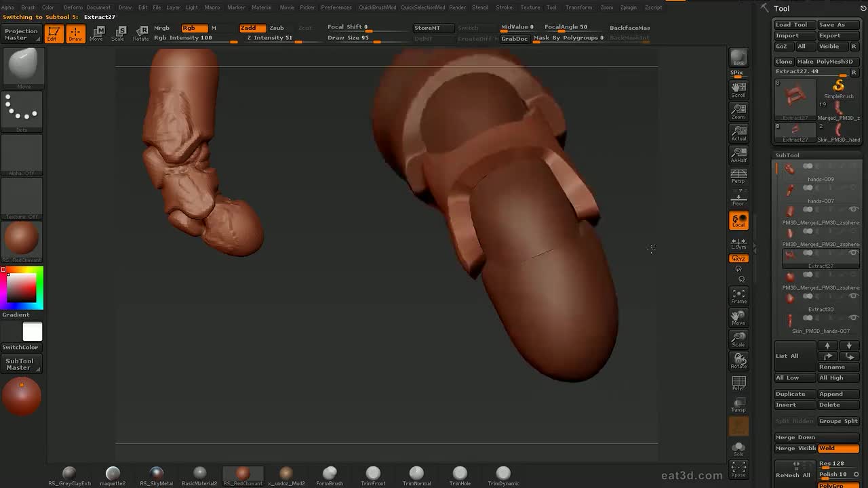Open the Preferences menu
The height and width of the screenshot is (488, 868).
click(336, 7)
